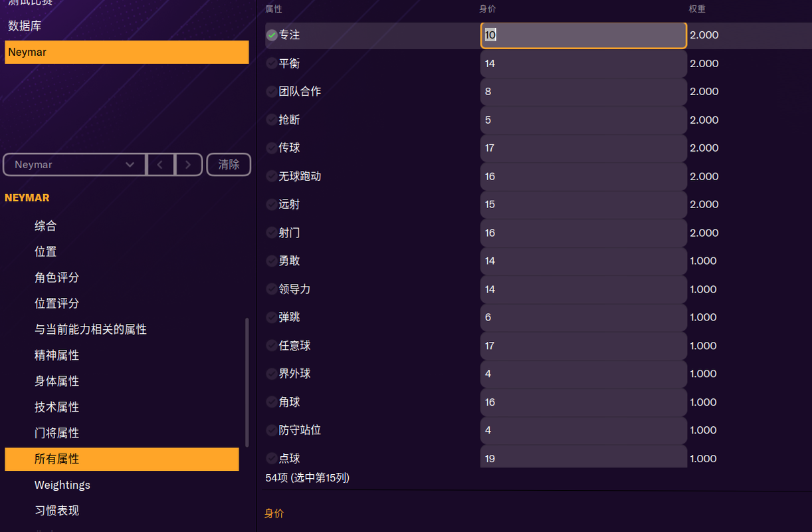812x532 pixels.
Task: Click the 清除 button
Action: tap(229, 164)
